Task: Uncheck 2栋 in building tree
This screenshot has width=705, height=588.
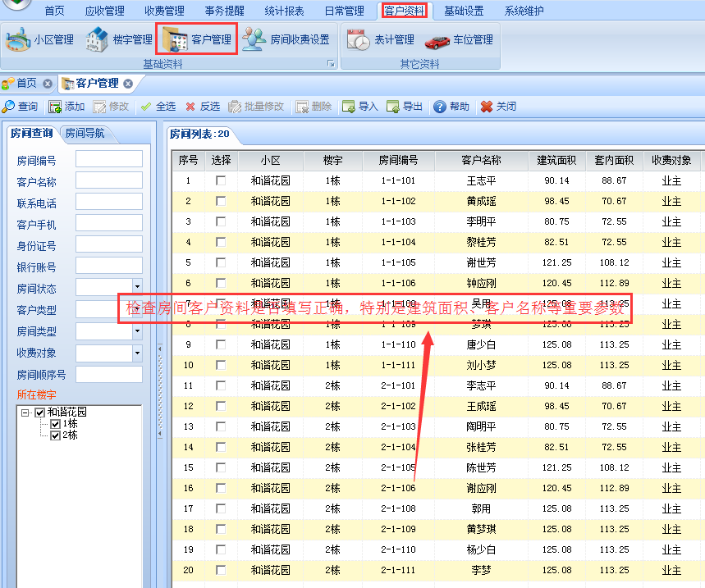Action: tap(55, 435)
